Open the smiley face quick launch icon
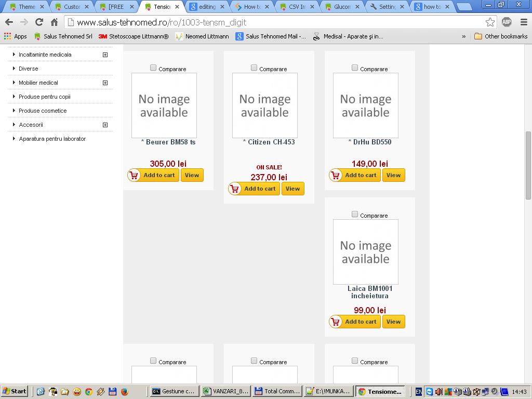This screenshot has width=532, height=399. [77, 392]
